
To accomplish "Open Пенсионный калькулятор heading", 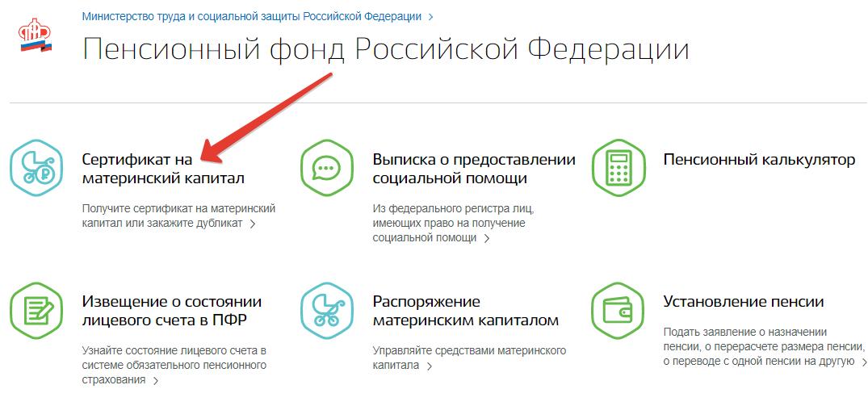I will pyautogui.click(x=760, y=160).
